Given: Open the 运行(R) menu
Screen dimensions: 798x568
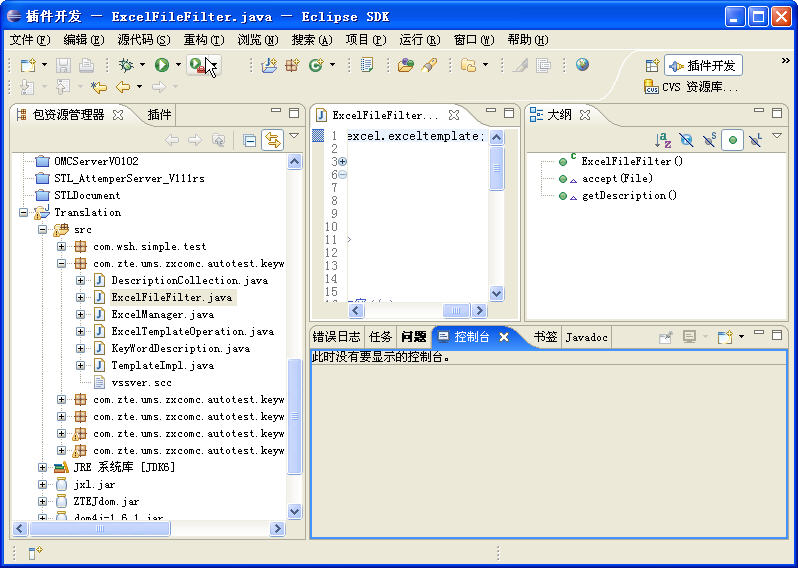Looking at the screenshot, I should coord(419,40).
